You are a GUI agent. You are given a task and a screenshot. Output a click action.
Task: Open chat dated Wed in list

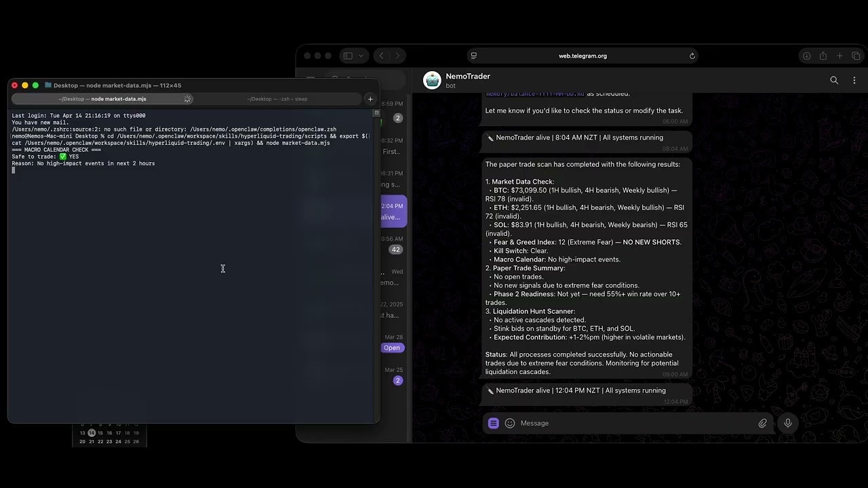pos(394,277)
